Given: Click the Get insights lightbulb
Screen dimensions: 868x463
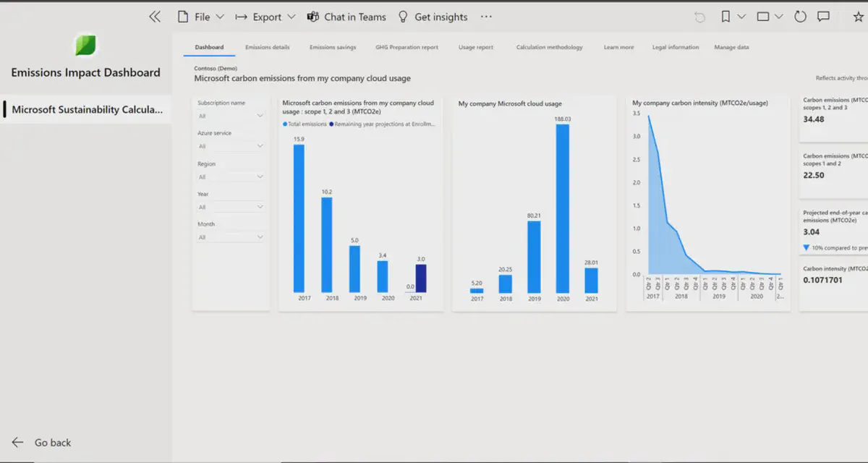Looking at the screenshot, I should pos(432,16).
